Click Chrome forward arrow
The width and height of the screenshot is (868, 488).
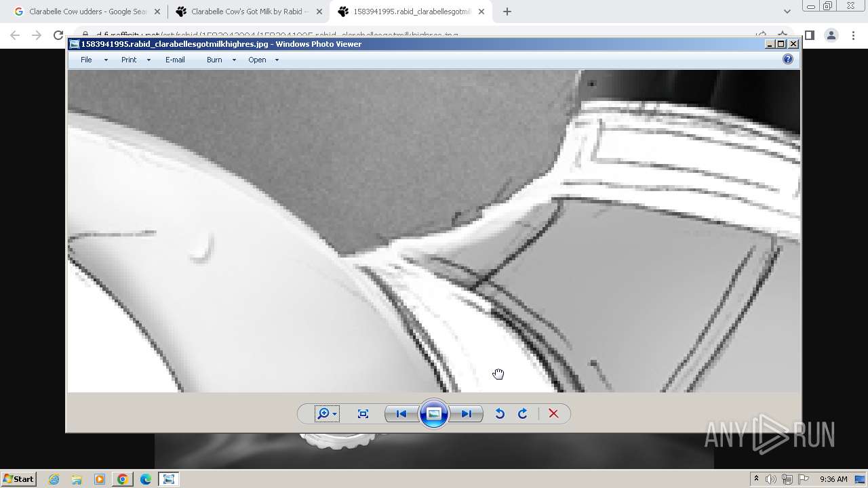click(x=37, y=35)
